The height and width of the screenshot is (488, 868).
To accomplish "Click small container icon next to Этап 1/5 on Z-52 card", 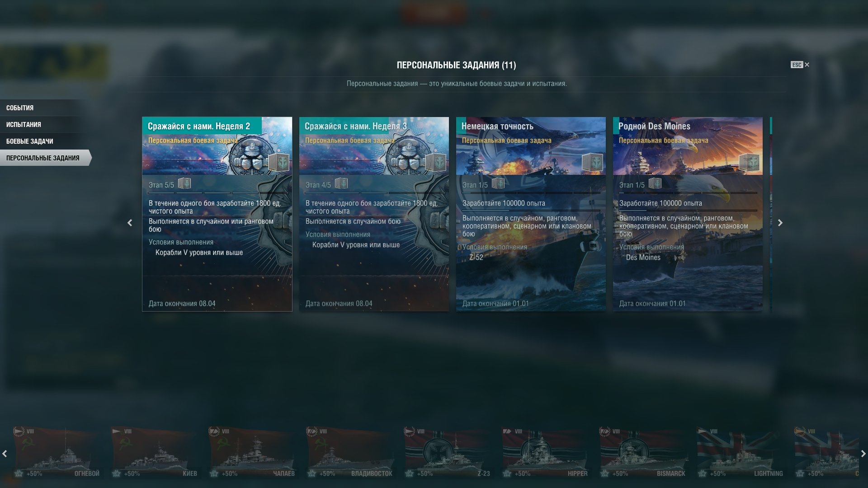I will tap(498, 183).
